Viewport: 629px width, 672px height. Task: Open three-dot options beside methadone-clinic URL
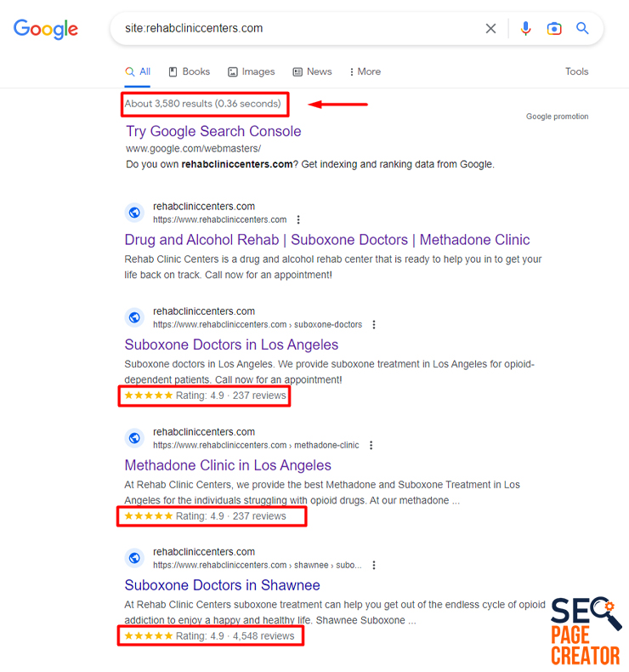(x=371, y=445)
